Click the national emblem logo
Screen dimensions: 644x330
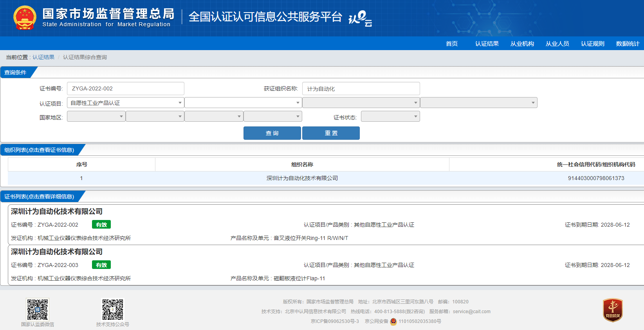point(25,18)
